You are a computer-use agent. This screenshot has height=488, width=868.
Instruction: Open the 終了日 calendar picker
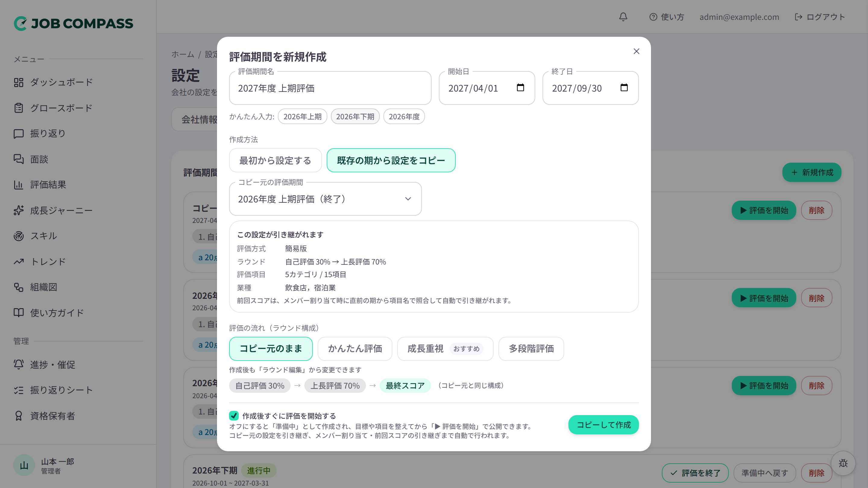[624, 88]
